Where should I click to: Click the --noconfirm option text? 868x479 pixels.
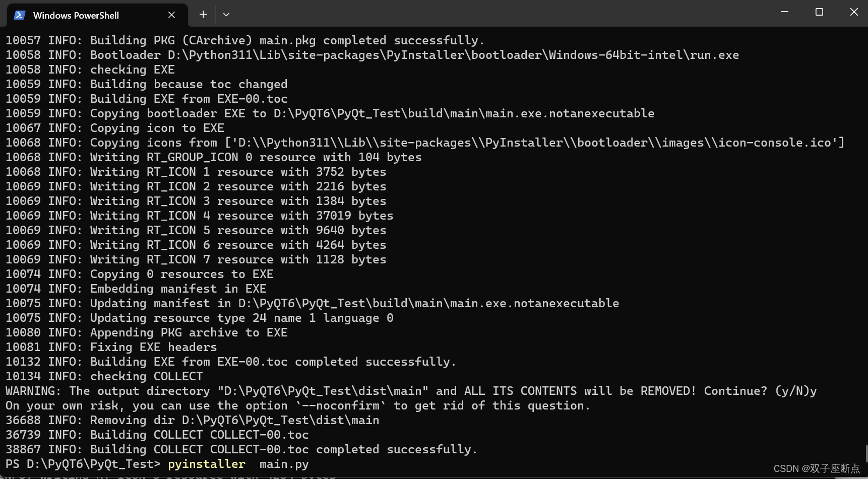coord(341,405)
